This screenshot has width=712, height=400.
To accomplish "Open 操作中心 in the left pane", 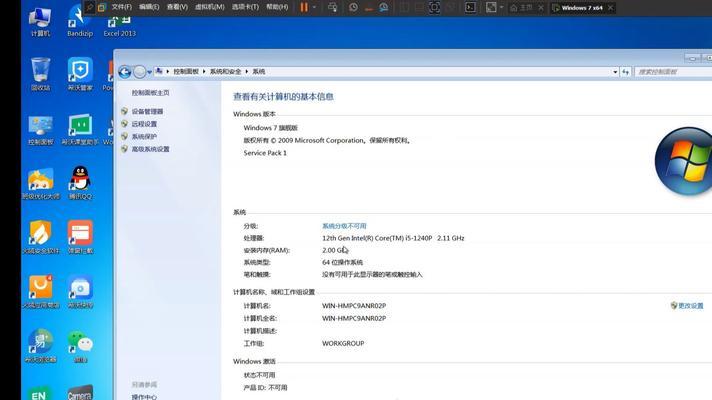I will [144, 397].
